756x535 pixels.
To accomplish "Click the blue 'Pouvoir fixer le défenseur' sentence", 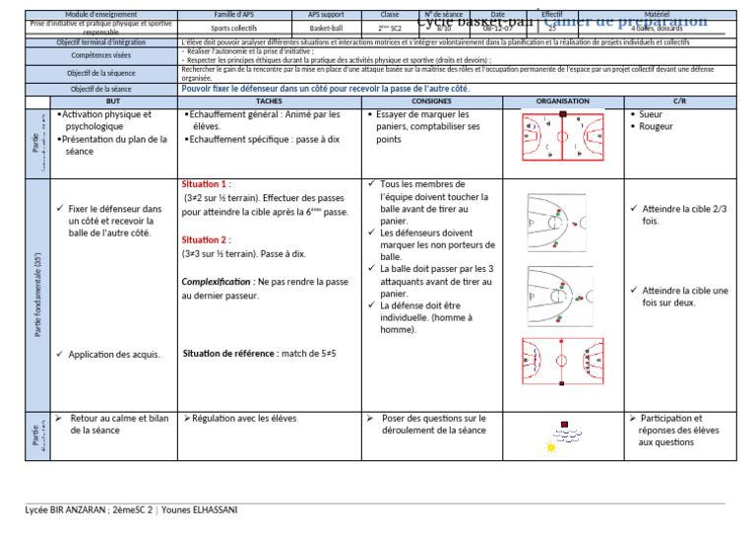I will tap(326, 89).
